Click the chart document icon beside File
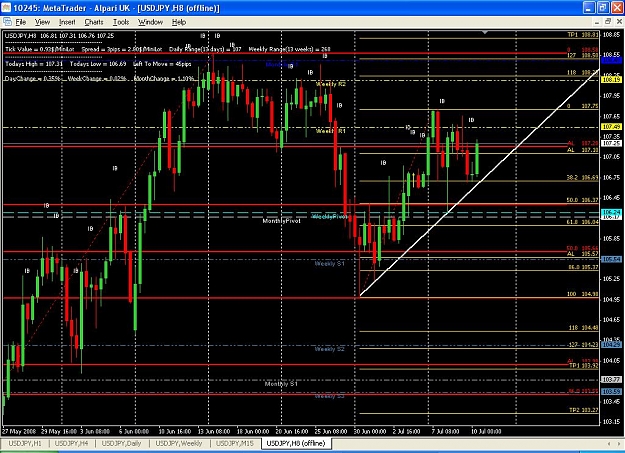 point(7,22)
